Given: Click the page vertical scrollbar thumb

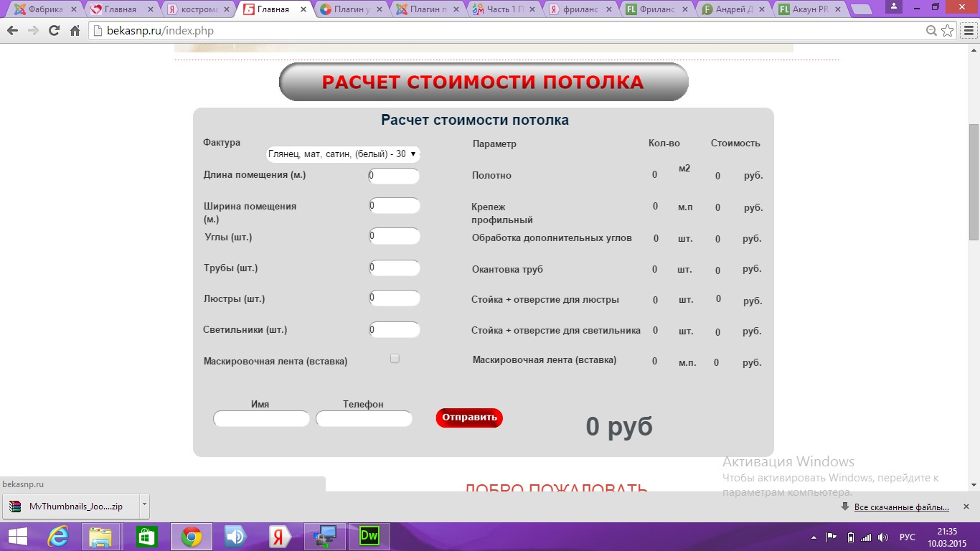Looking at the screenshot, I should point(974,182).
